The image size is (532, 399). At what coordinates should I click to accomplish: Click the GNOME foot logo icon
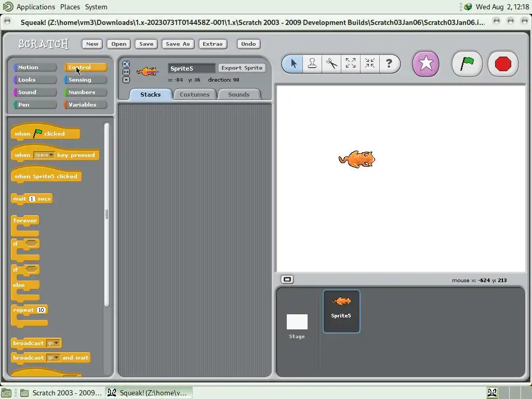(x=7, y=6)
